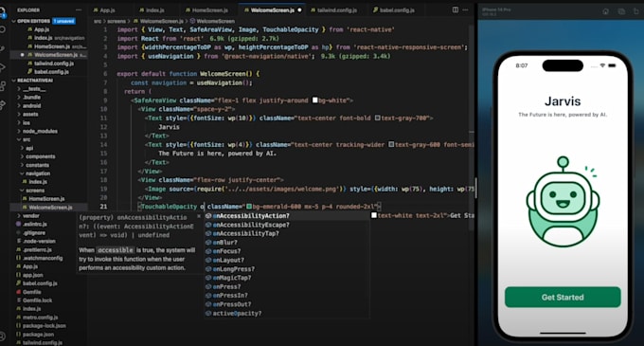Click the bg-emerald-600 color swatch
This screenshot has width=644, height=346.
pyautogui.click(x=248, y=207)
